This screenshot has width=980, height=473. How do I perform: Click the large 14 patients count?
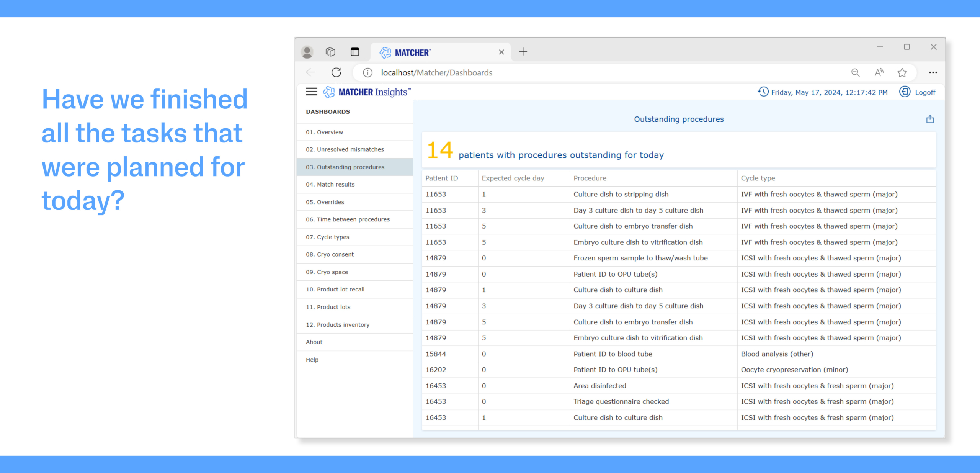pyautogui.click(x=440, y=150)
